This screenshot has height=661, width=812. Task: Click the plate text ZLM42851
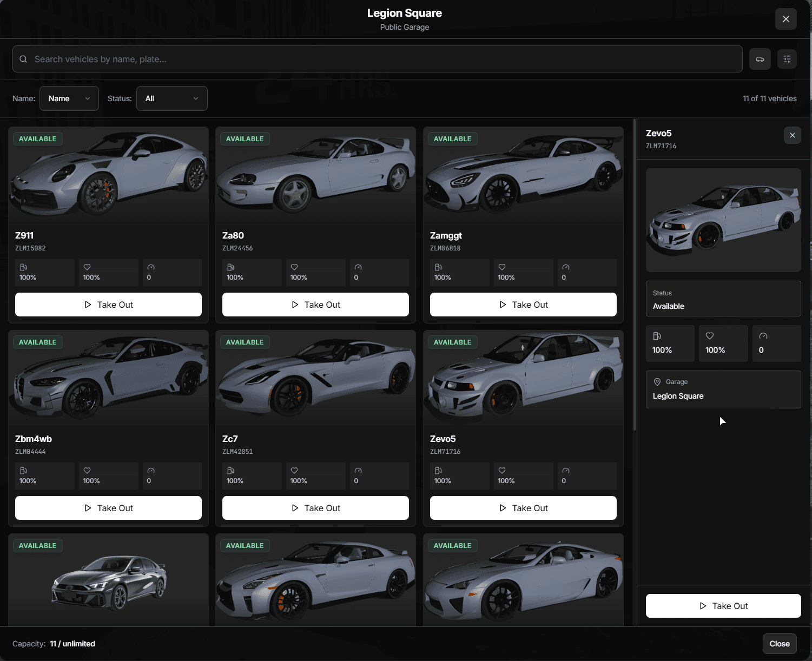click(237, 452)
